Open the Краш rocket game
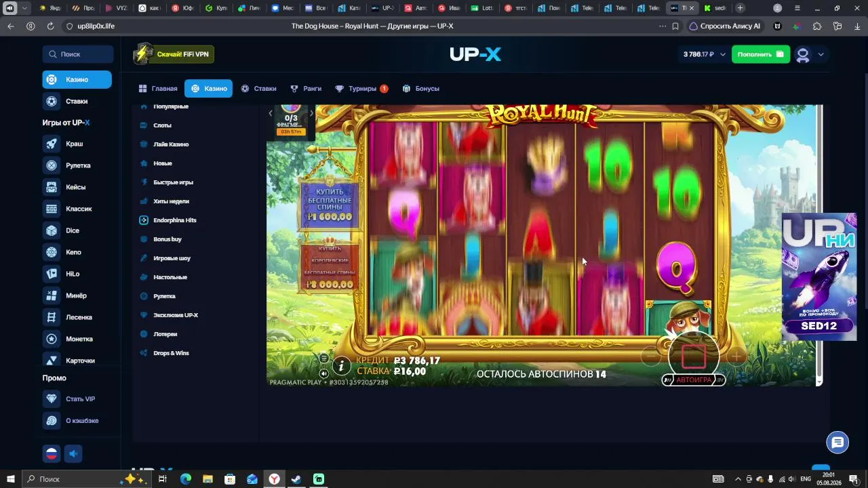 [64, 144]
